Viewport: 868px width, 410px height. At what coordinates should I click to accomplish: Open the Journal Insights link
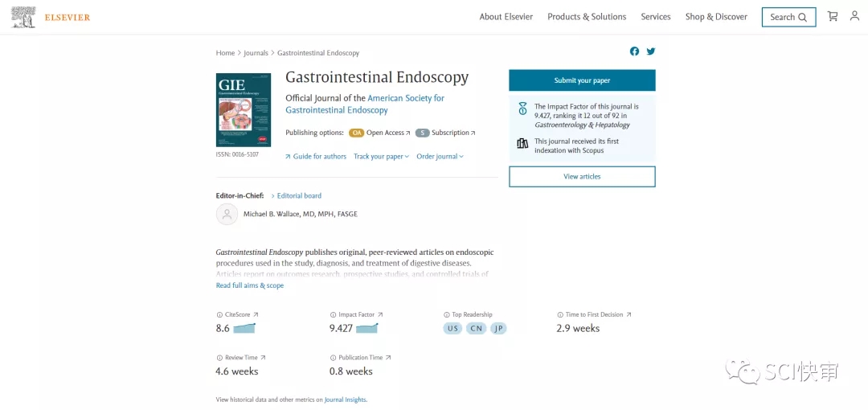click(x=345, y=400)
